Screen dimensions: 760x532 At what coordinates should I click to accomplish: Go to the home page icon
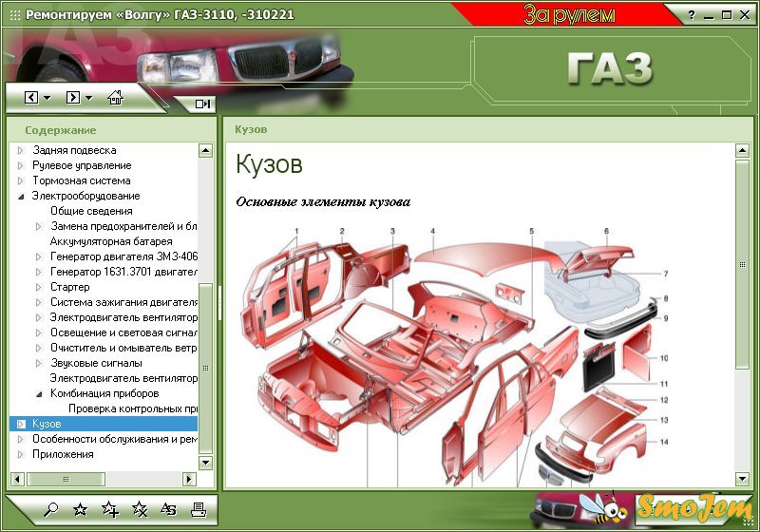pos(115,98)
